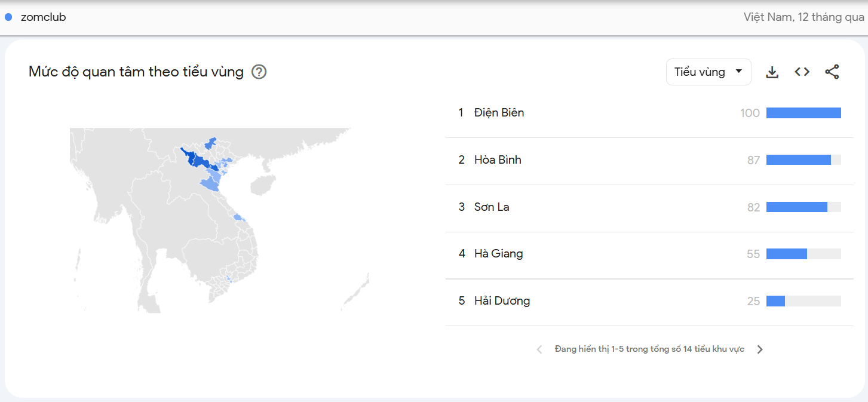Download the subregion data as CSV
This screenshot has width=868, height=402.
pos(772,72)
